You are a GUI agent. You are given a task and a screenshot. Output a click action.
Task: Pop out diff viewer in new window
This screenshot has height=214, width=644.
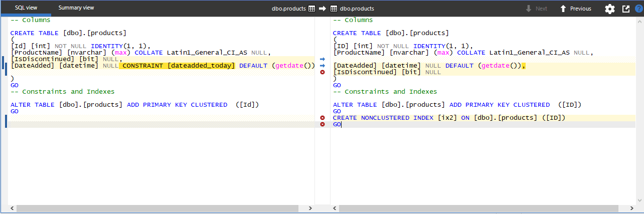[625, 9]
